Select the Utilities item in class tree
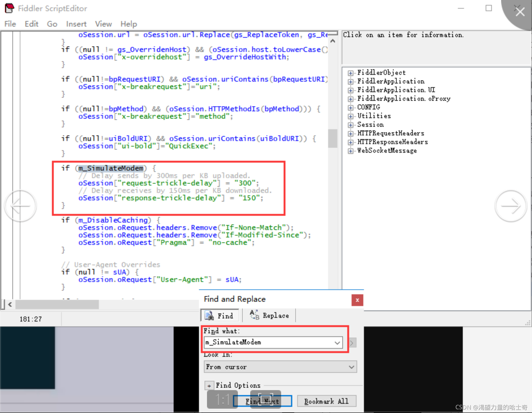This screenshot has width=532, height=413. (x=374, y=116)
